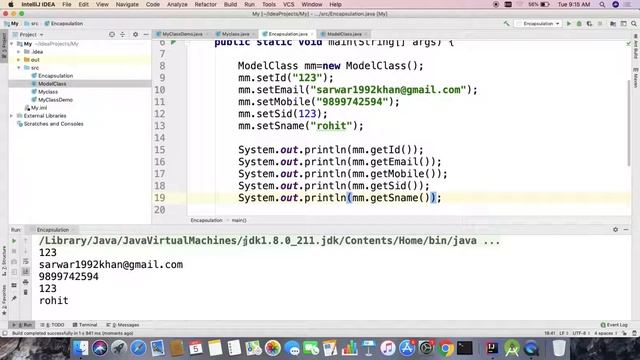Open Android Studio from the dock
640x360 pixels.
512,348
